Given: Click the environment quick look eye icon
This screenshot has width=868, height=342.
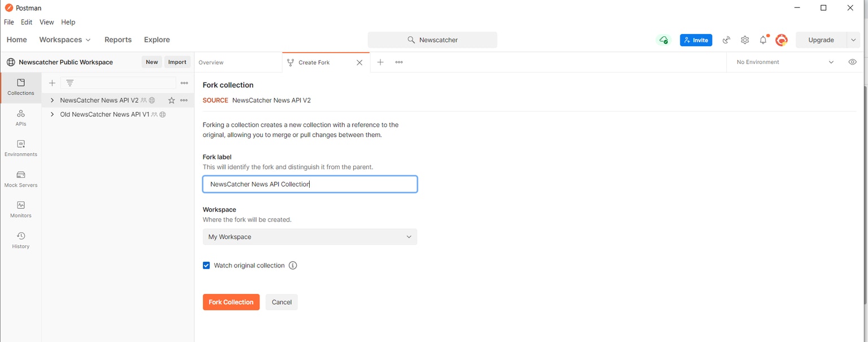Looking at the screenshot, I should coord(853,62).
